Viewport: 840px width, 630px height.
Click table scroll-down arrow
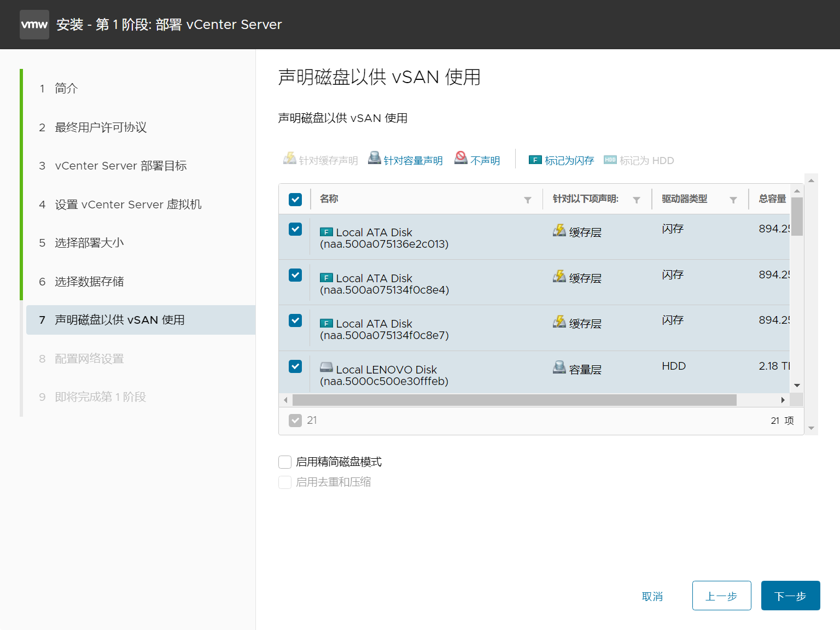pos(797,386)
